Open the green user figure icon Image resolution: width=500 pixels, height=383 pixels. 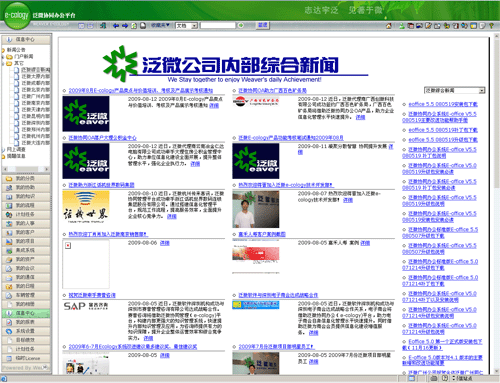(402, 26)
